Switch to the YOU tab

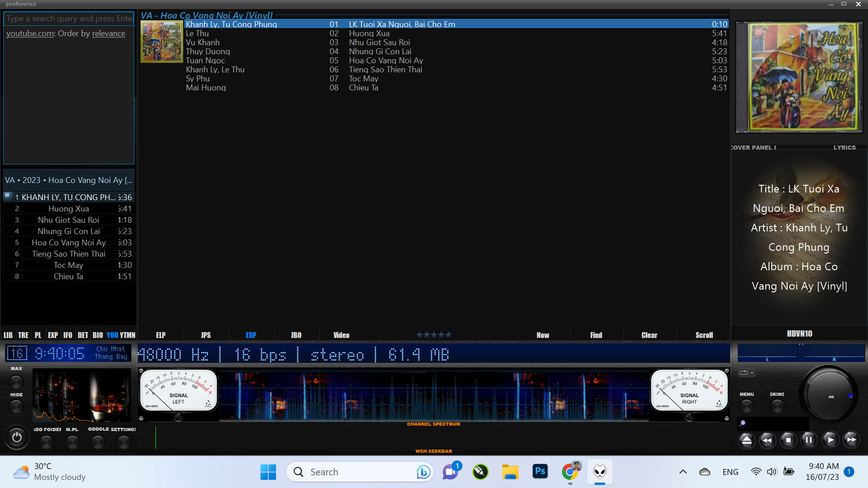[x=113, y=335]
